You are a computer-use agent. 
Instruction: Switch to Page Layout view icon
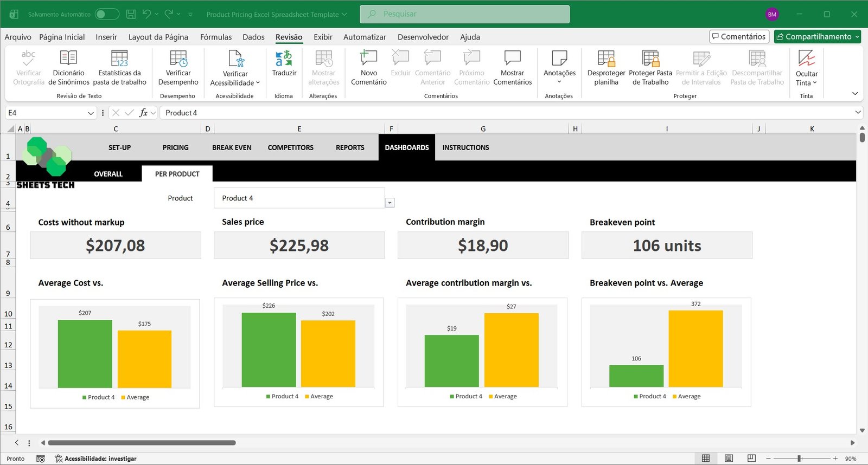729,458
